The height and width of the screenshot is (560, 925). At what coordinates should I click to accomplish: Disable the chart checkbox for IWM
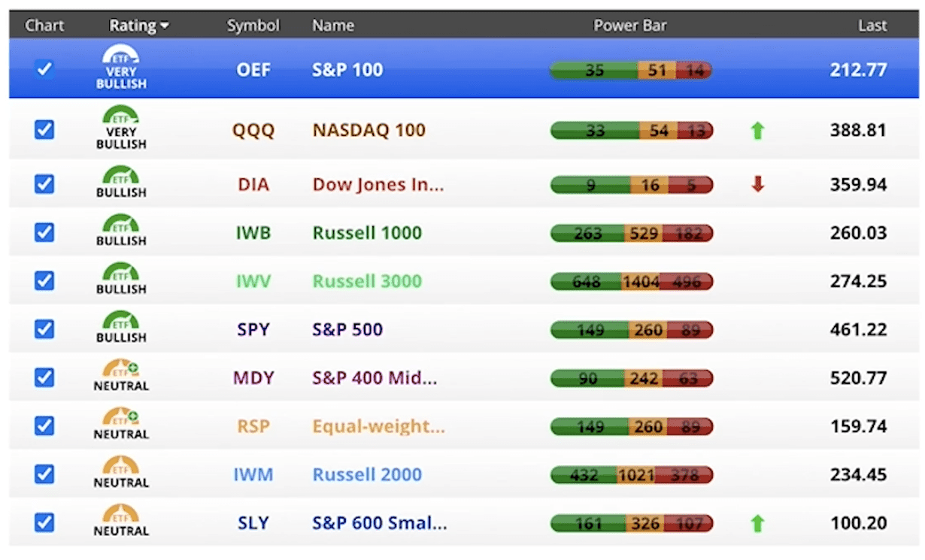pyautogui.click(x=44, y=474)
